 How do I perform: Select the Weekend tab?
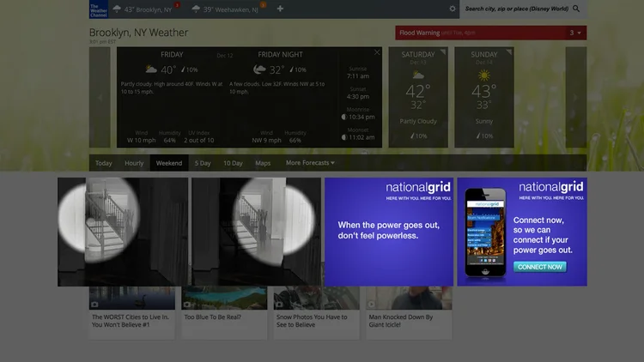coord(169,163)
